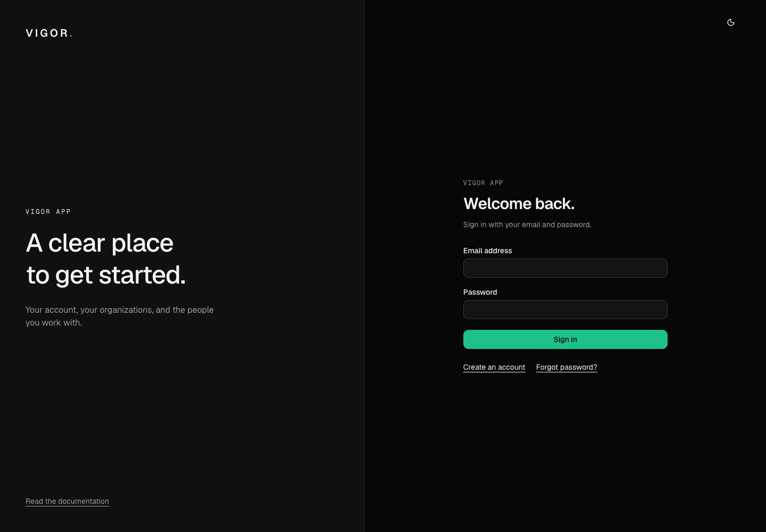Image resolution: width=766 pixels, height=532 pixels.
Task: Click the VIGOR logo
Action: click(49, 33)
